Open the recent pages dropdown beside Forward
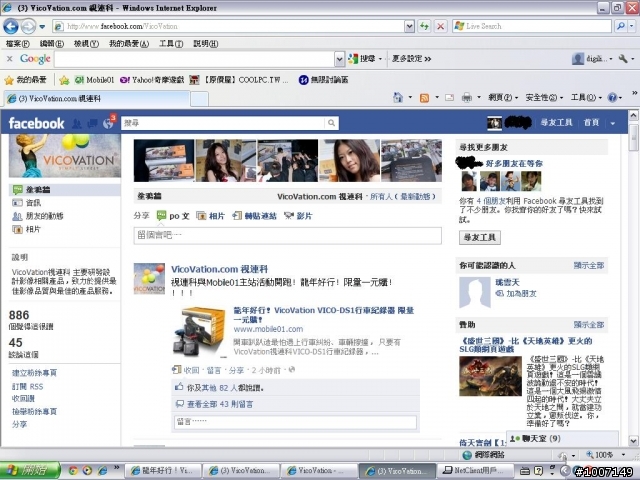 (42, 27)
